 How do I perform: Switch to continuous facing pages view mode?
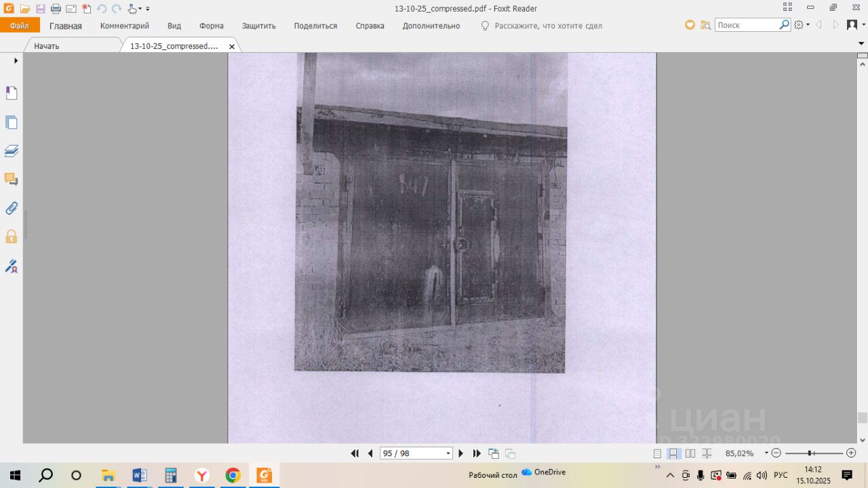pos(707,453)
